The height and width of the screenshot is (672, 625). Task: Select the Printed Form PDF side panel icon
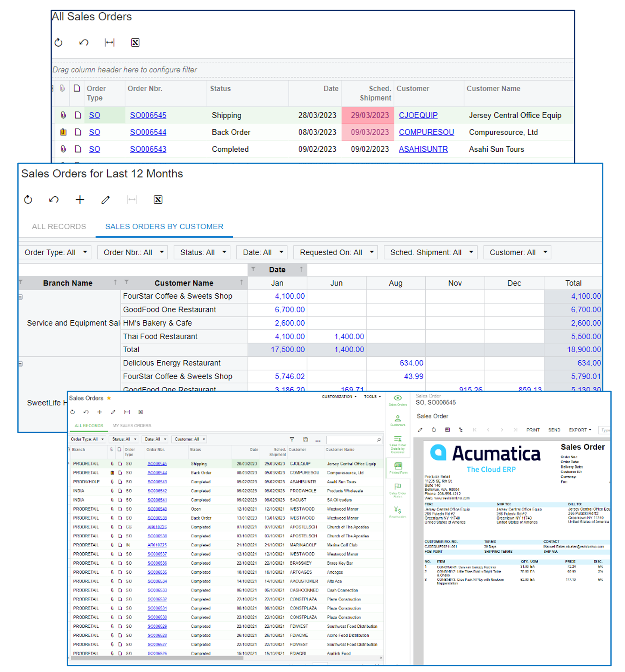pos(398,467)
